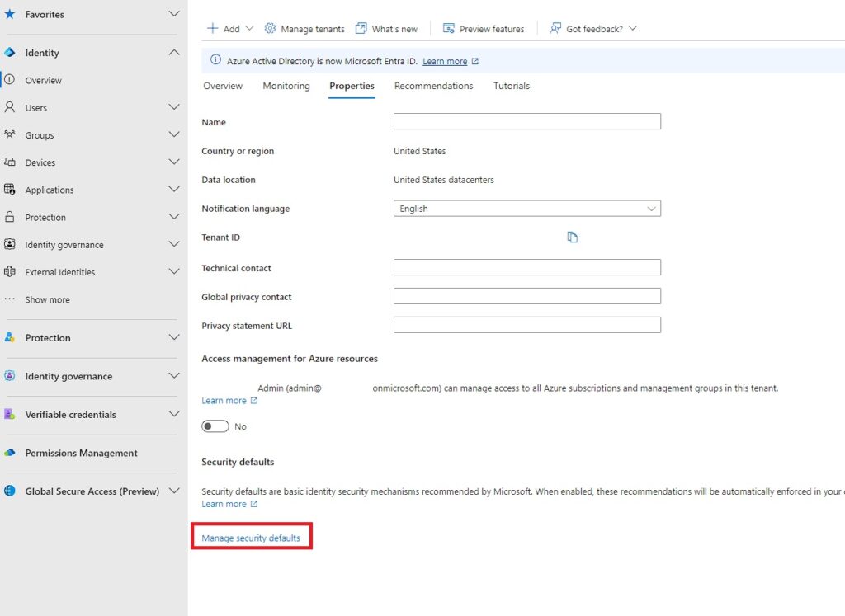Open the Tutorials tab
Viewport: 845px width, 616px height.
pos(512,86)
